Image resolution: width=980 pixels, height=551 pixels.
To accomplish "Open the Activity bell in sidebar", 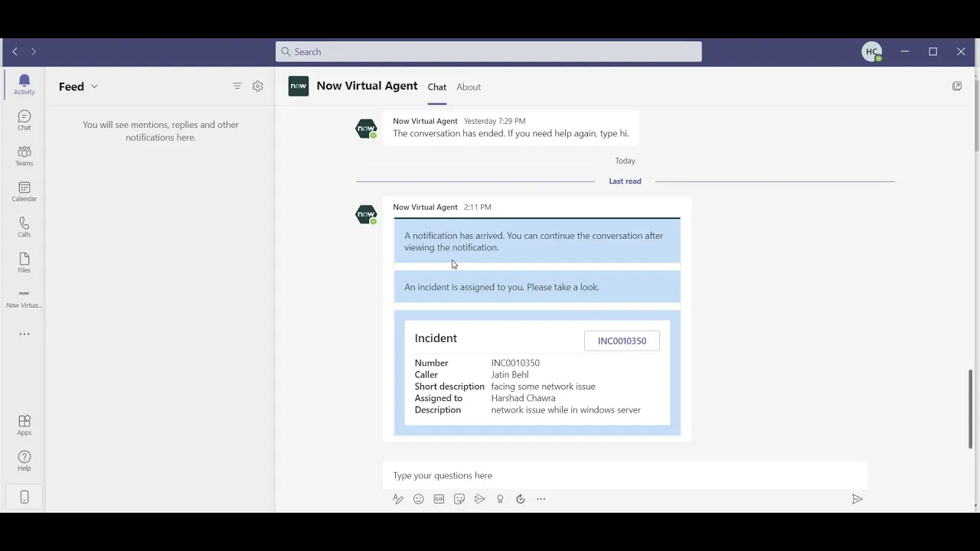I will [24, 84].
